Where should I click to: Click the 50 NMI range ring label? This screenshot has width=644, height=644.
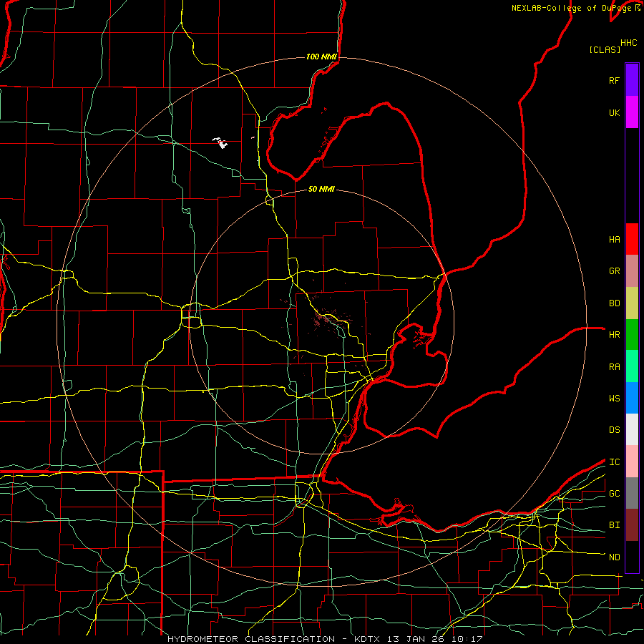coord(321,190)
